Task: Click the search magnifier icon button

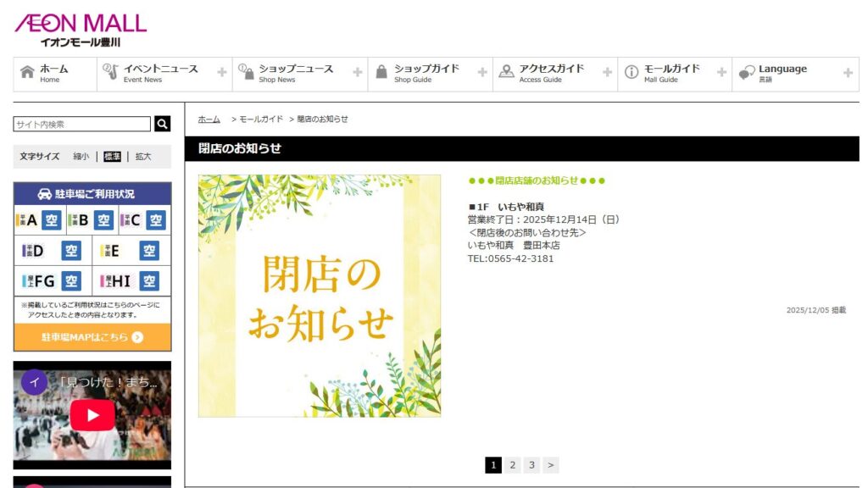Action: [x=162, y=125]
